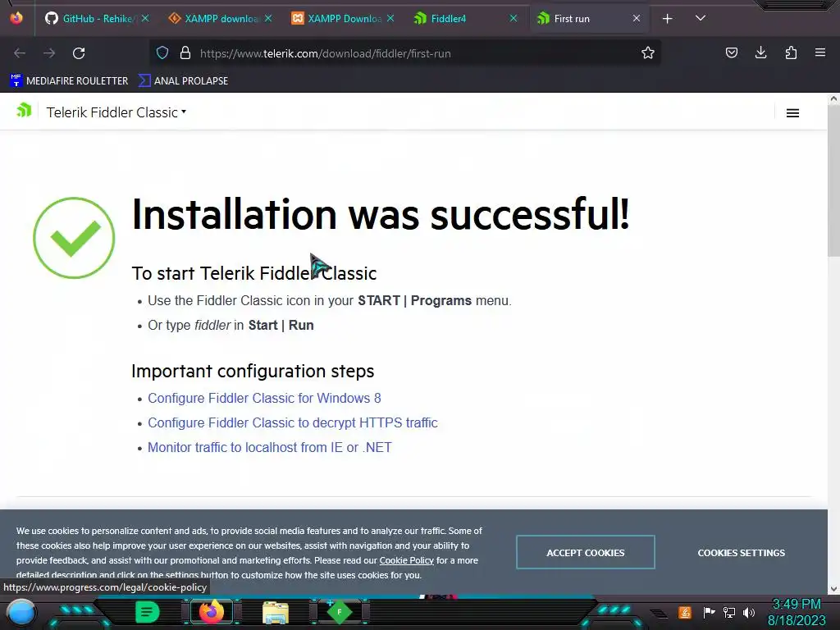This screenshot has width=840, height=630.
Task: Open the Extensions menu
Action: coord(791,52)
